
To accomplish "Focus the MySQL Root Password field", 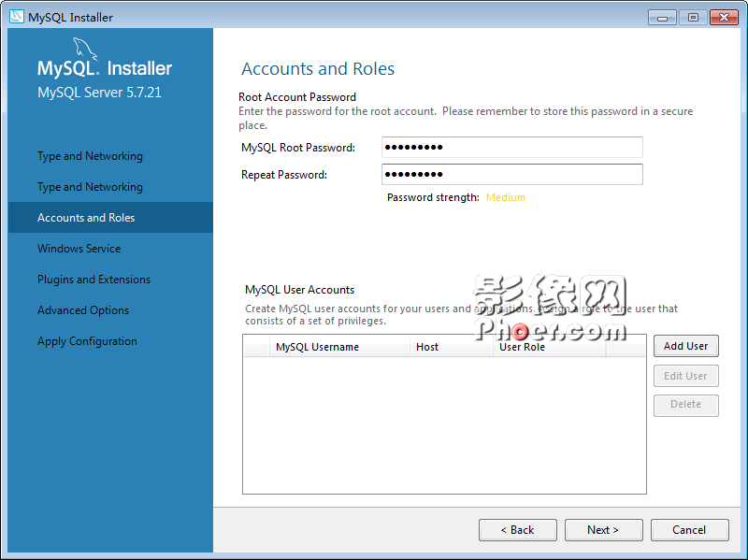I will (x=512, y=148).
